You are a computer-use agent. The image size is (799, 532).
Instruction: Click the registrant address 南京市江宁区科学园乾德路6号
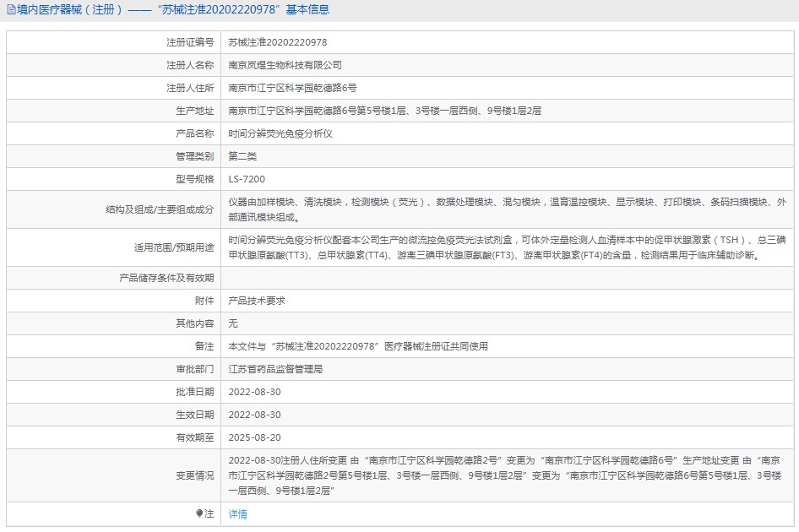point(293,88)
